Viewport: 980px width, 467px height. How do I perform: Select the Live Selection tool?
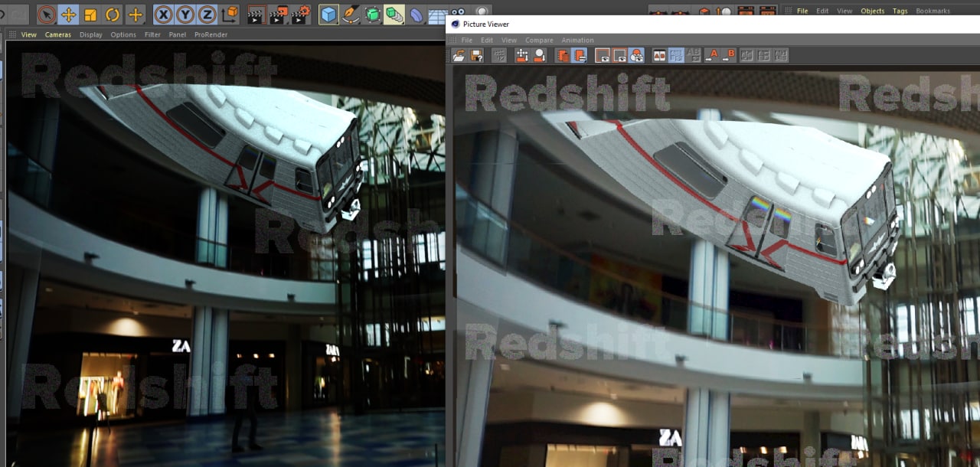click(x=47, y=15)
